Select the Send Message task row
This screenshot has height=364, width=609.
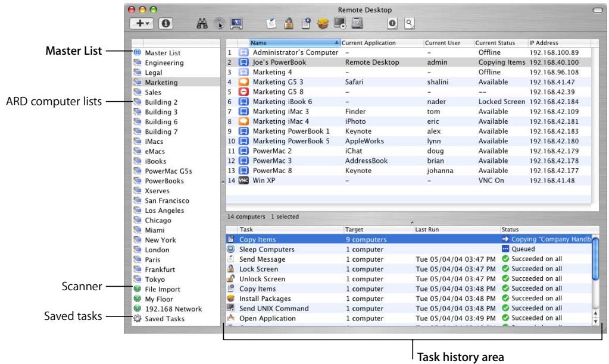click(x=408, y=259)
